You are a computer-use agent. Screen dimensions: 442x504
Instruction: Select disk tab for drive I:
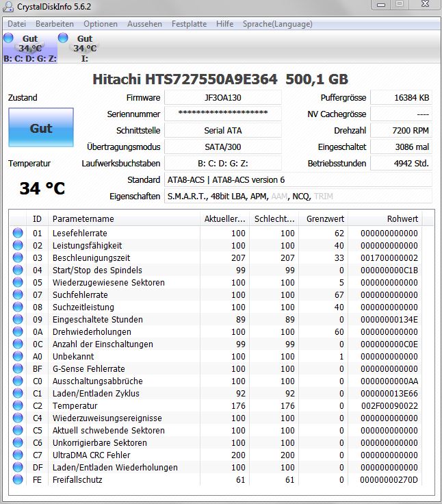(84, 47)
